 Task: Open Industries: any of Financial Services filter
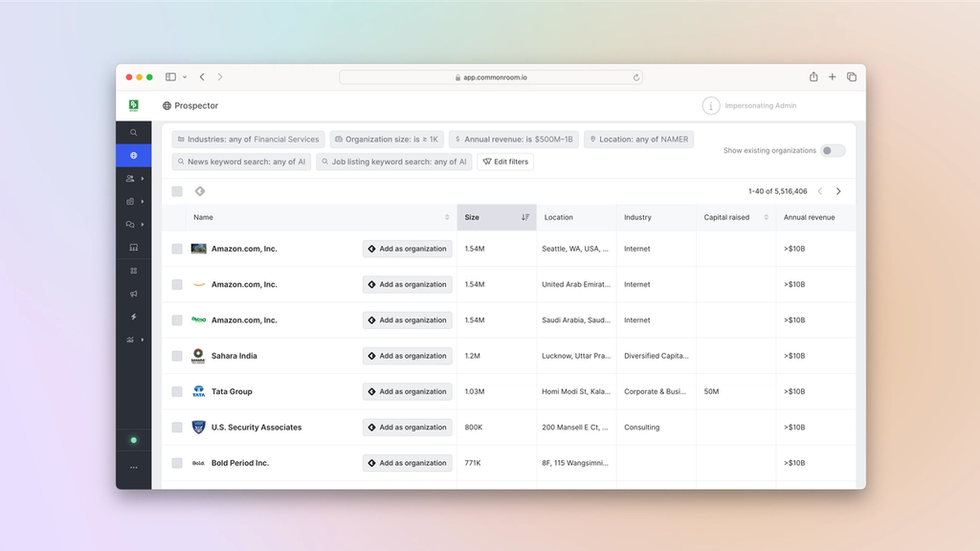pos(248,140)
